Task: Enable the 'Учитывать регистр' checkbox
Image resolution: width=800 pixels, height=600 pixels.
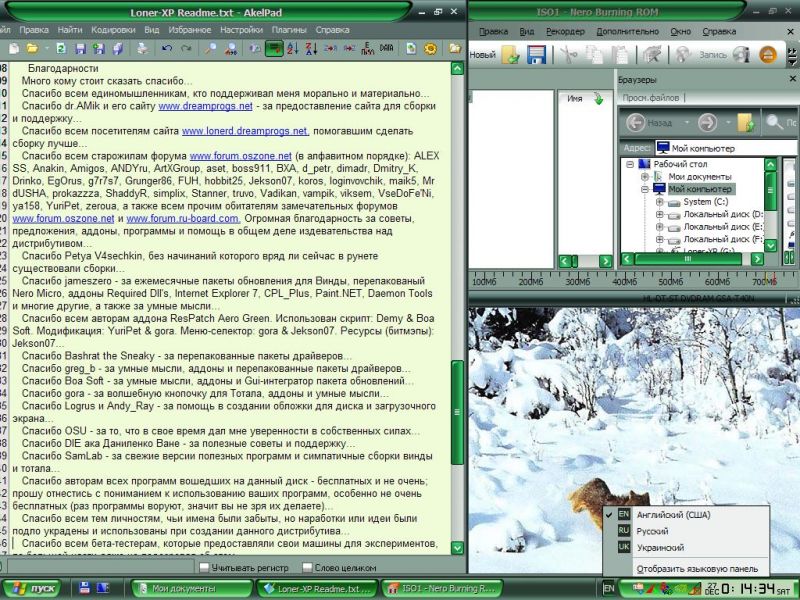Action: pos(205,567)
